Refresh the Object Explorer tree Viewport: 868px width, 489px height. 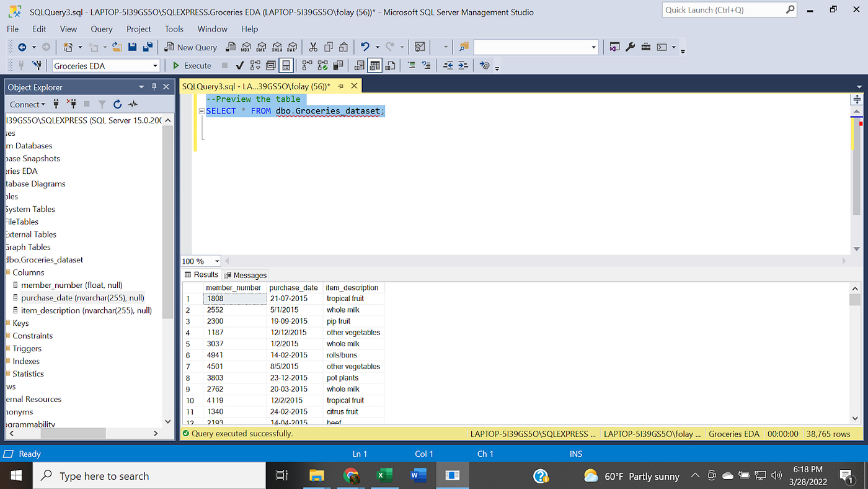coord(117,104)
